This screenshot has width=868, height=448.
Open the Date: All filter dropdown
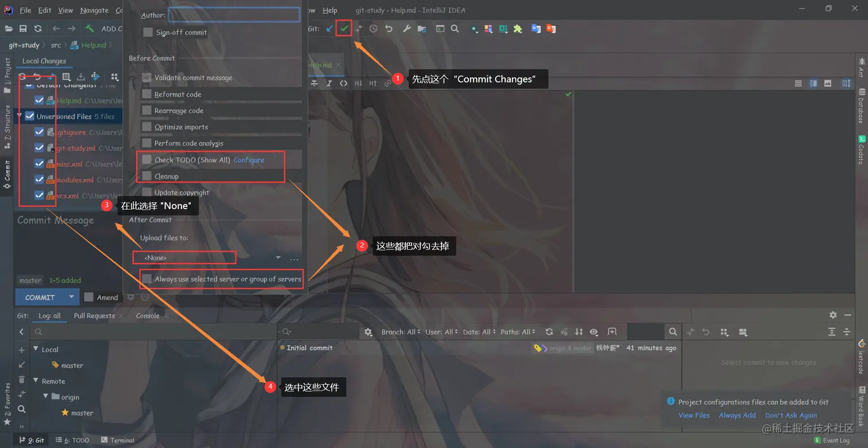click(479, 332)
